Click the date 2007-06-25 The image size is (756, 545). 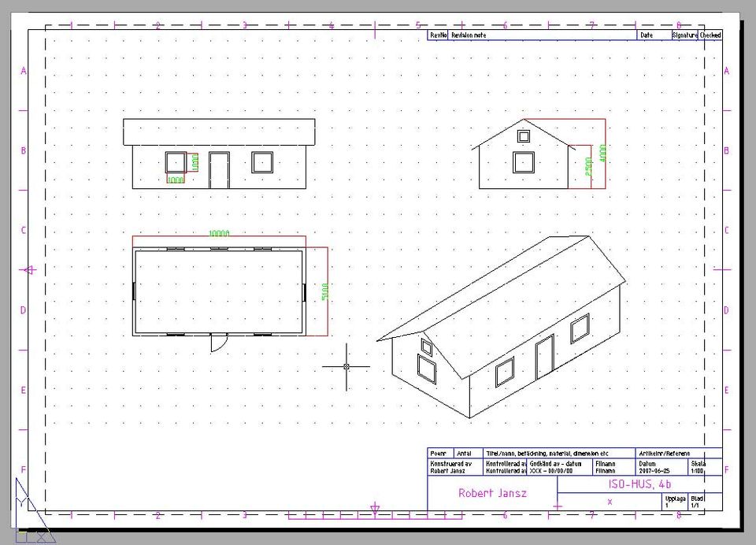654,471
